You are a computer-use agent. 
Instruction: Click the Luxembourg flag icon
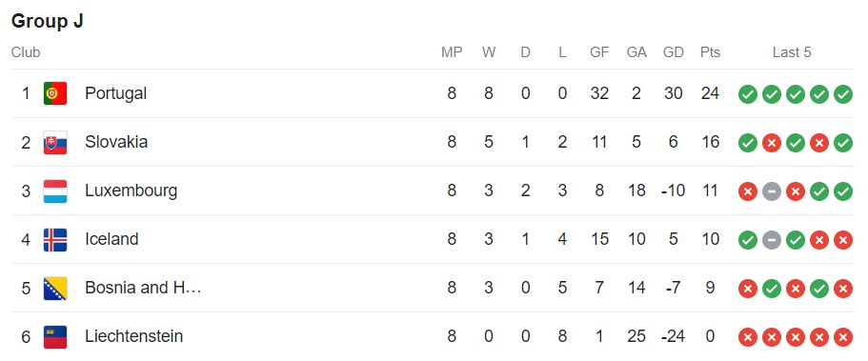[55, 191]
